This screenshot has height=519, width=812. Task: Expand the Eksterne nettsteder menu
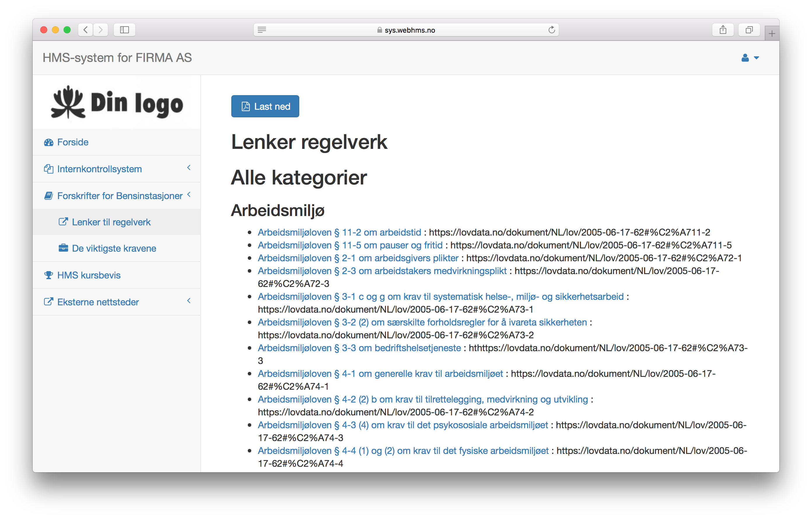189,301
